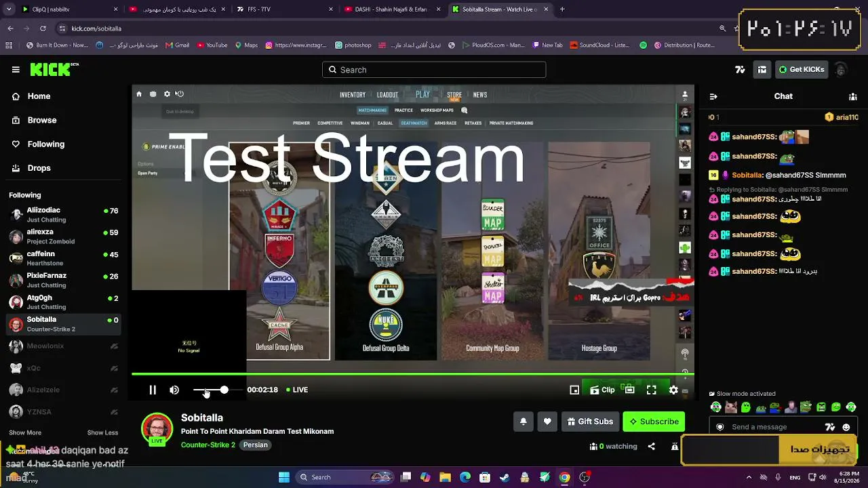Click the Kick search field
Screen dimensions: 868x488
[x=434, y=70]
